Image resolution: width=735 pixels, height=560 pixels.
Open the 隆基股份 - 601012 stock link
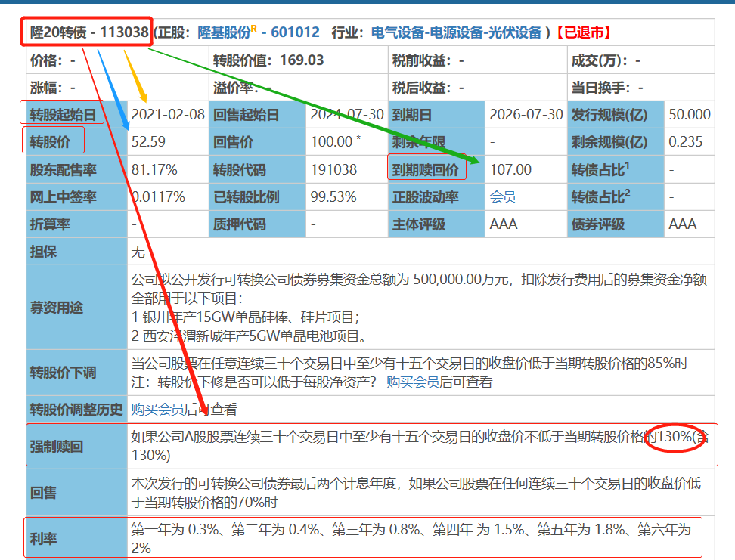point(259,32)
